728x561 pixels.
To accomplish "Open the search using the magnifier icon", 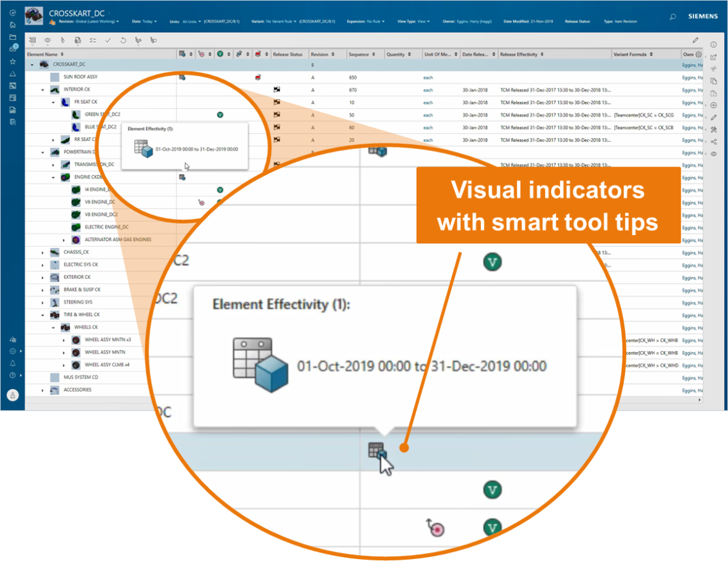I will (x=673, y=16).
